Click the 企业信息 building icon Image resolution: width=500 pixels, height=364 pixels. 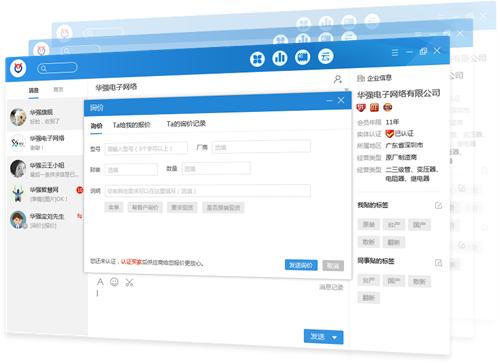point(361,78)
